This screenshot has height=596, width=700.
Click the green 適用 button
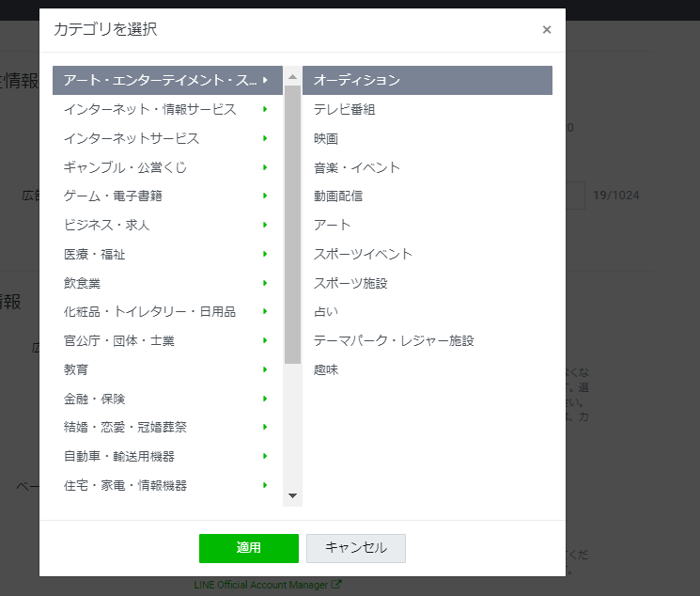coord(248,548)
